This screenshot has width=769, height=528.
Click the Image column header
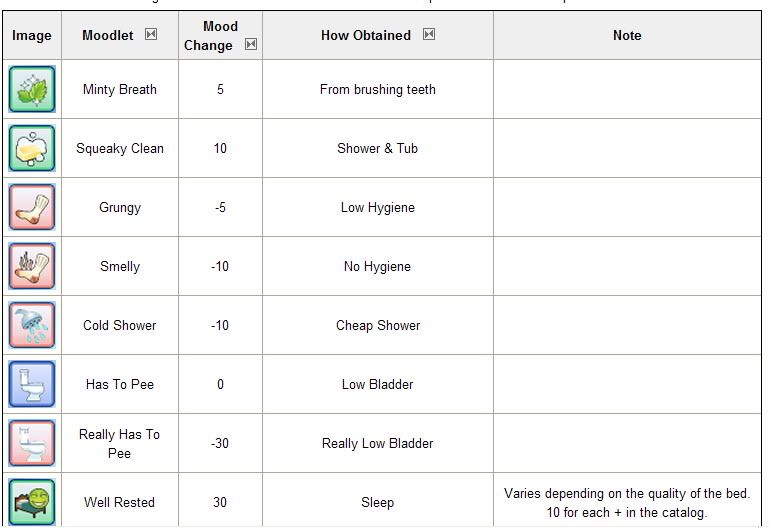[x=32, y=35]
